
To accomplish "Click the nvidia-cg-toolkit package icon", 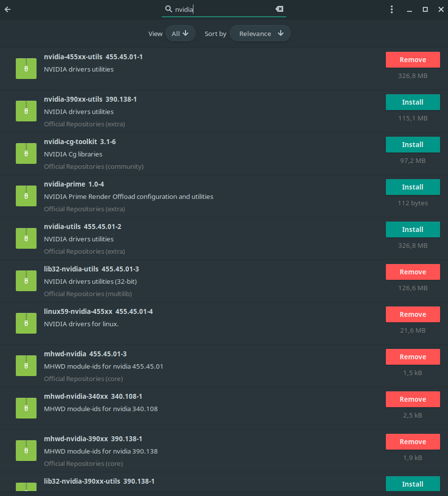I will [26, 153].
